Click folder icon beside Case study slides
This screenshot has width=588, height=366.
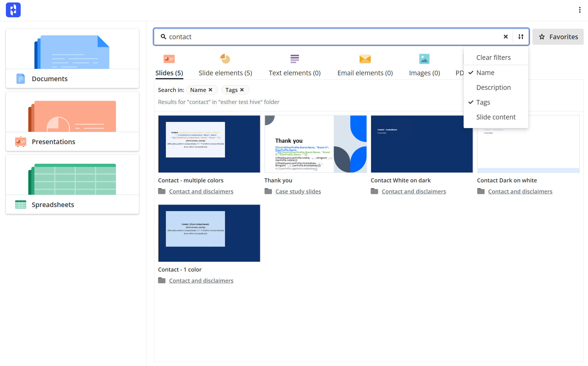point(268,191)
